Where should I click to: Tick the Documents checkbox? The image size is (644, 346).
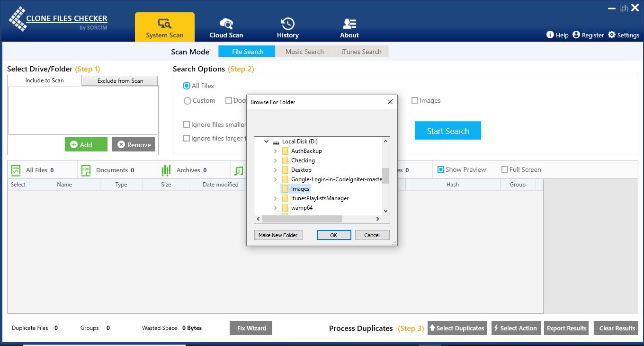229,100
